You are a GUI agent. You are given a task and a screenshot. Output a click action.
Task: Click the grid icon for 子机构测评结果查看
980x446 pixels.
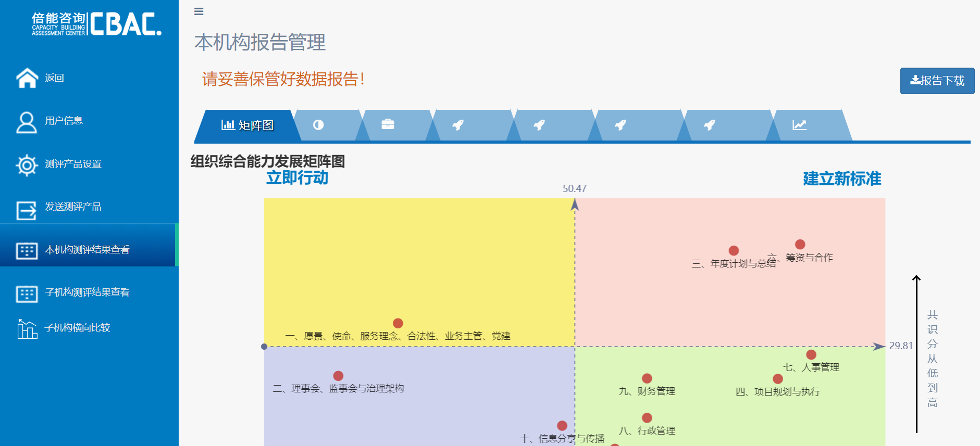pyautogui.click(x=27, y=294)
